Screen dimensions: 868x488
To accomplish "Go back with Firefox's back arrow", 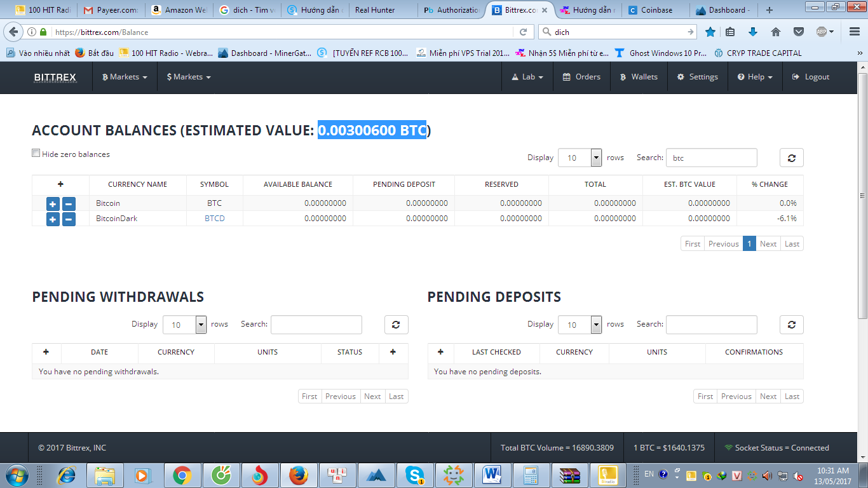I will pos(13,32).
